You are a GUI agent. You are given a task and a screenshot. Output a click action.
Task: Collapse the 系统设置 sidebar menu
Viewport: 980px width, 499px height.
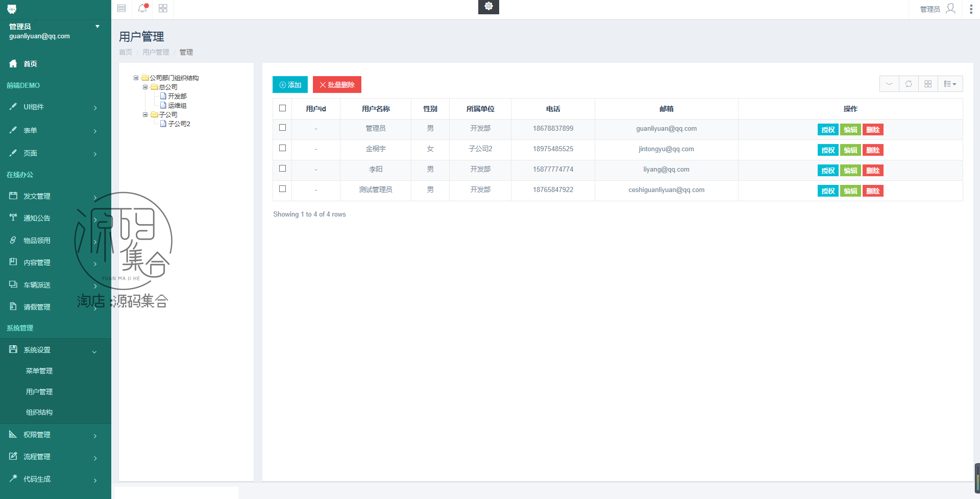(56, 350)
